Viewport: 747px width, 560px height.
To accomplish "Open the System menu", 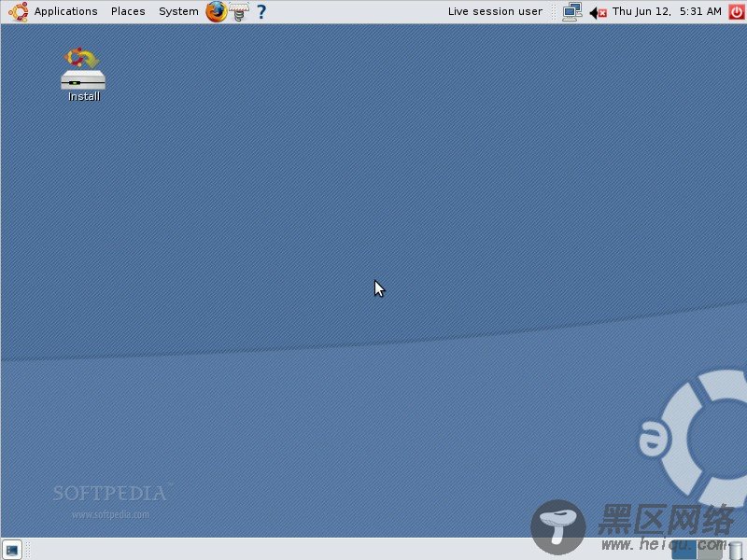I will click(x=178, y=11).
